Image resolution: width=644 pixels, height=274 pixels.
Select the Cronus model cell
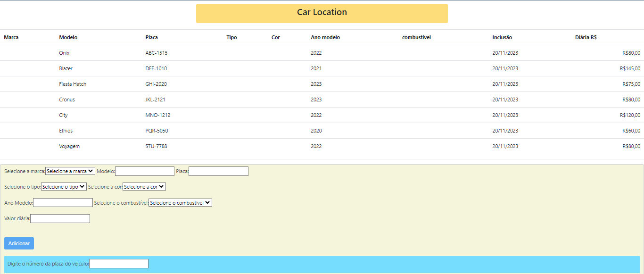coord(67,100)
